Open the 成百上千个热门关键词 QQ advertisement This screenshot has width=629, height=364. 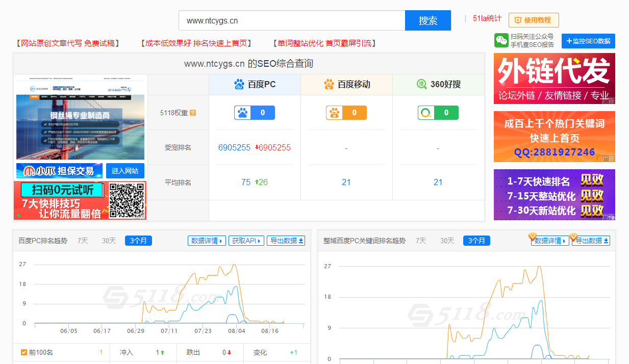[x=555, y=137]
